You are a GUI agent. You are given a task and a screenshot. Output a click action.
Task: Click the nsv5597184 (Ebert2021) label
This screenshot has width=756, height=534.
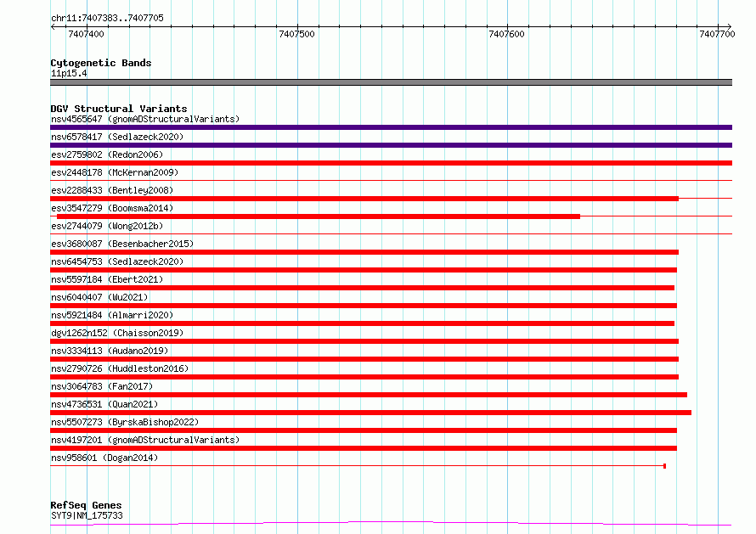107,279
